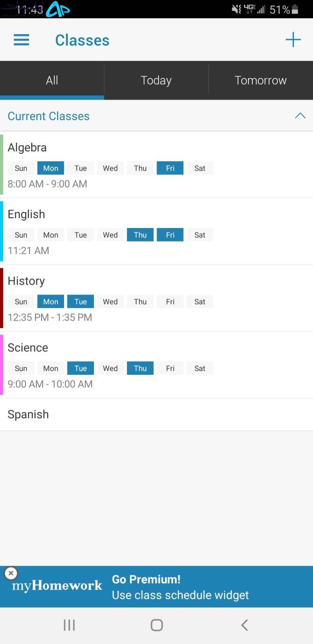Toggle Thu day chip for English
Screen dimensions: 313x644
pos(140,235)
